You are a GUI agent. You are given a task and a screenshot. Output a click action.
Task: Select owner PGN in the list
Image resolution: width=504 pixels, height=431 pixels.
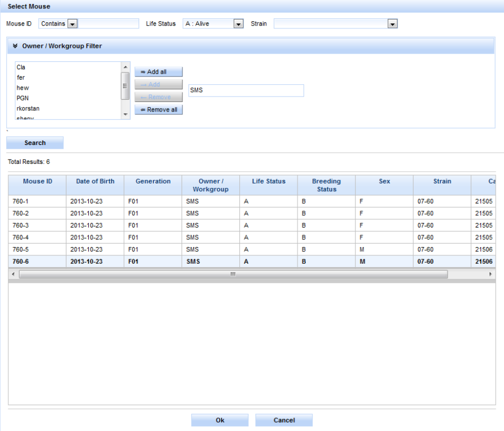click(68, 98)
